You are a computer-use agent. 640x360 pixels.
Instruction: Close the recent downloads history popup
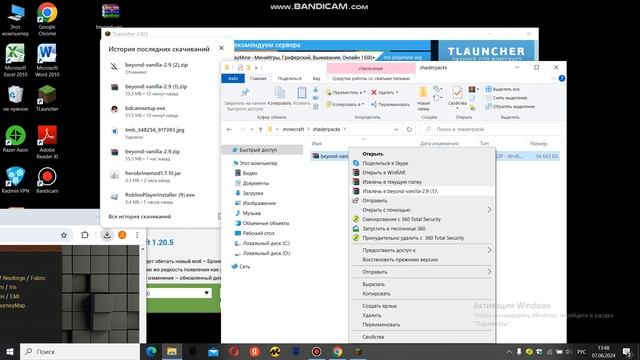221,48
